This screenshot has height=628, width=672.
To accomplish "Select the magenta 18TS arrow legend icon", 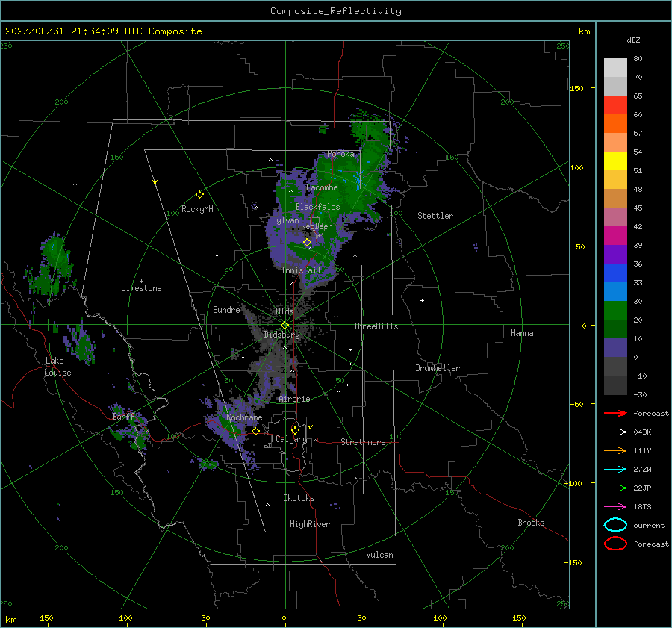I will coord(615,507).
